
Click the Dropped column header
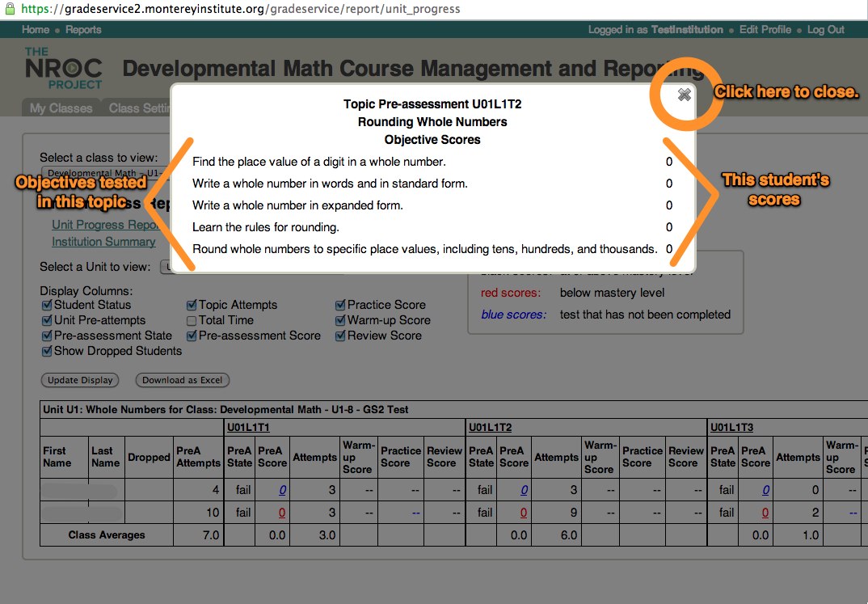pyautogui.click(x=149, y=458)
